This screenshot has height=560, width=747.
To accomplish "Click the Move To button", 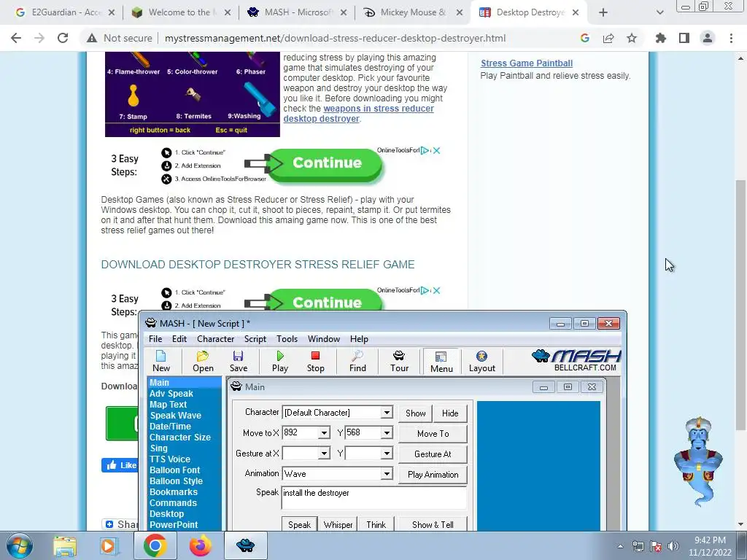I will click(433, 434).
